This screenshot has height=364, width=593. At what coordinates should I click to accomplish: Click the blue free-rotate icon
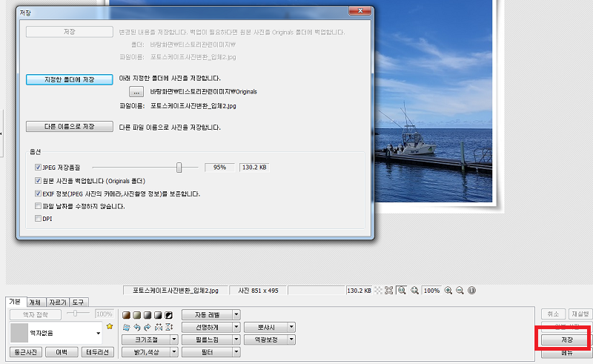pos(126,327)
